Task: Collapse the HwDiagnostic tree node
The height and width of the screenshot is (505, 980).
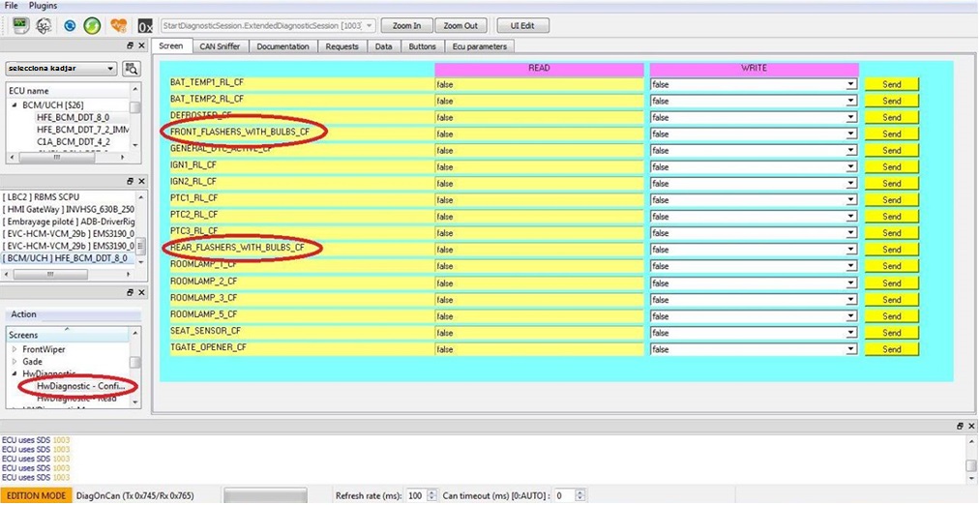Action: (15, 373)
